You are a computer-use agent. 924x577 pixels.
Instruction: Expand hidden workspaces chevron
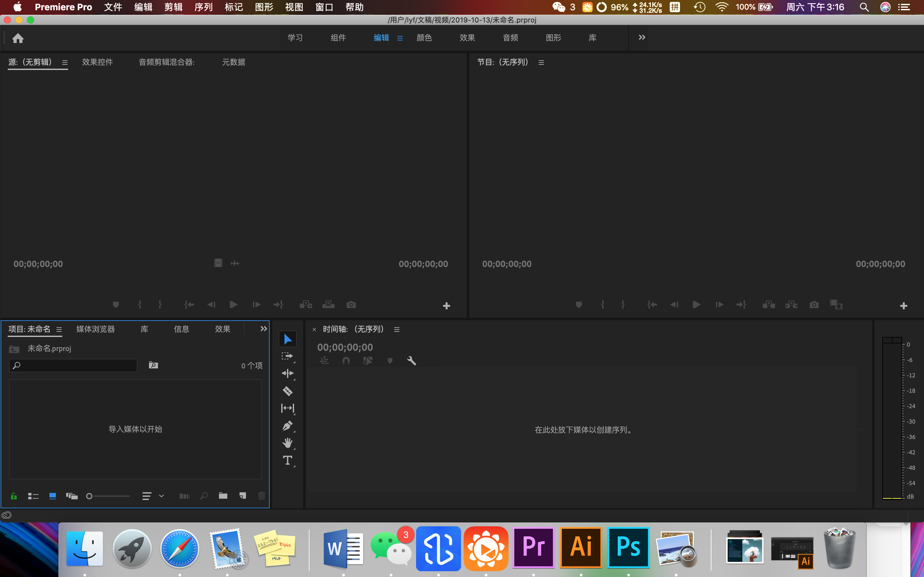(x=641, y=38)
